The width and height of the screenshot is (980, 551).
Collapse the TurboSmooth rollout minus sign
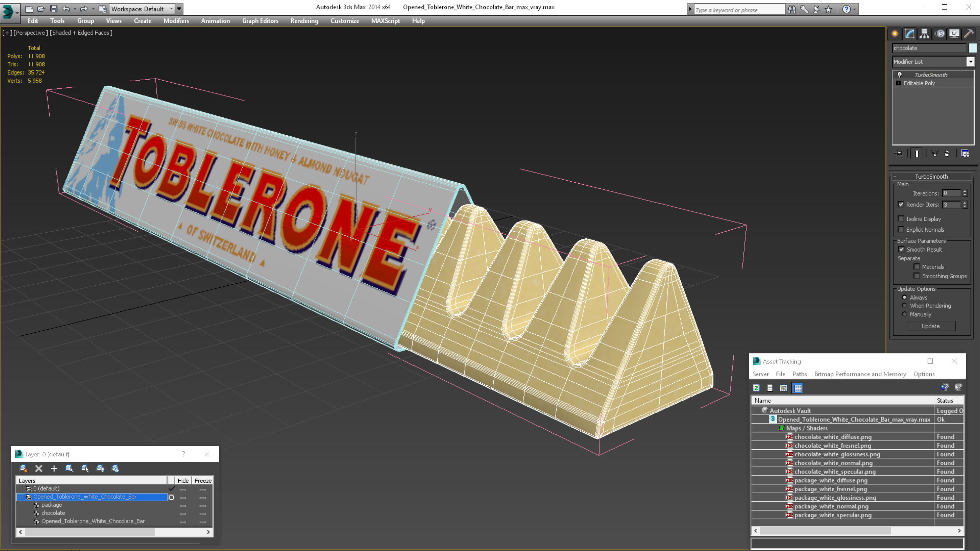pos(894,177)
